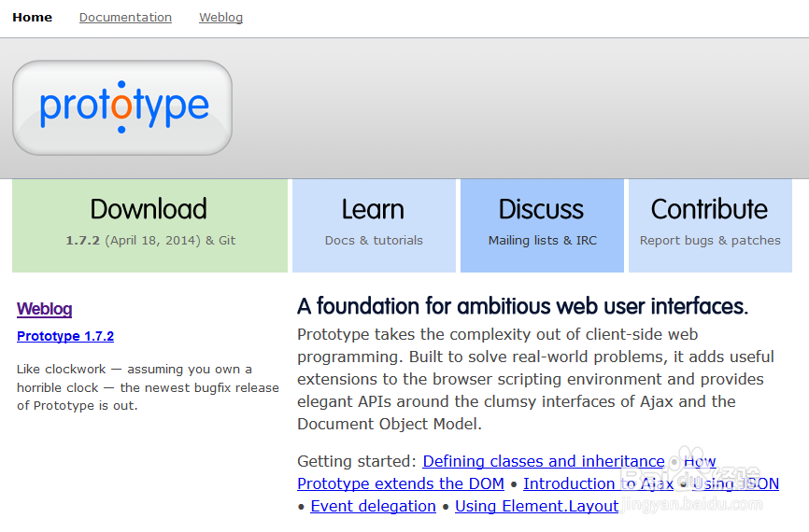This screenshot has height=532, width=809.
Task: Open the Documentation navigation tab
Action: click(x=125, y=17)
